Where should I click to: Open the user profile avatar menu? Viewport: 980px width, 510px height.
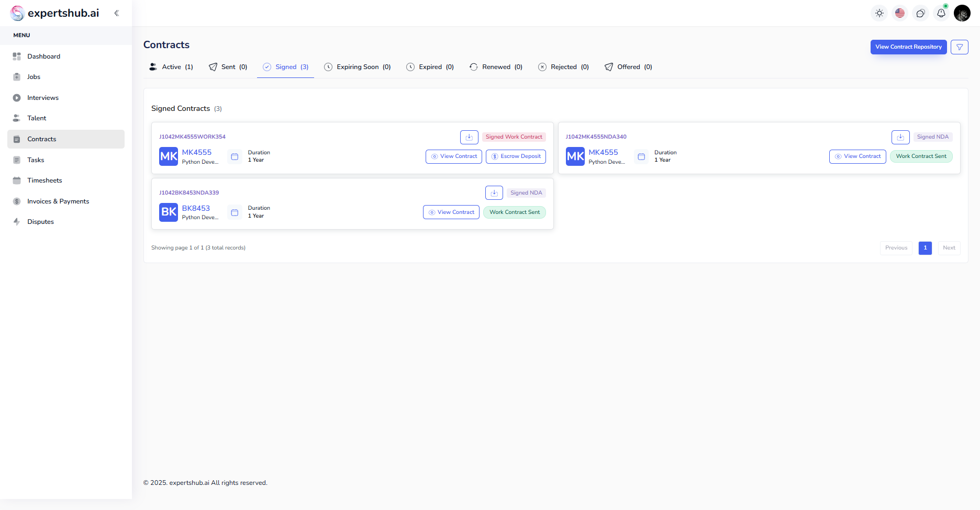pos(962,13)
